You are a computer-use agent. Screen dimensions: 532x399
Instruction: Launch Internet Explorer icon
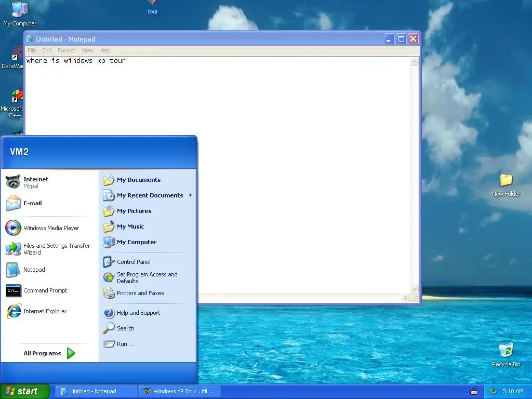[14, 311]
